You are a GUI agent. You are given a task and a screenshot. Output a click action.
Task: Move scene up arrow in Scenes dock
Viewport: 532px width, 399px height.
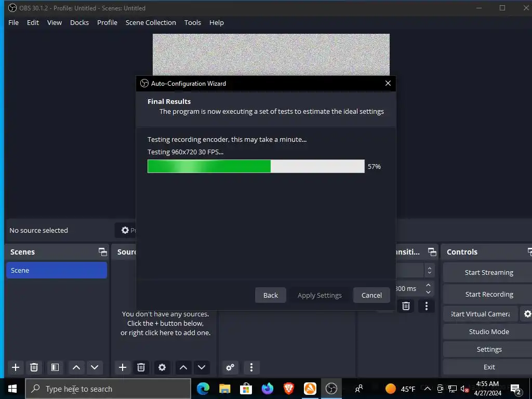pyautogui.click(x=76, y=367)
